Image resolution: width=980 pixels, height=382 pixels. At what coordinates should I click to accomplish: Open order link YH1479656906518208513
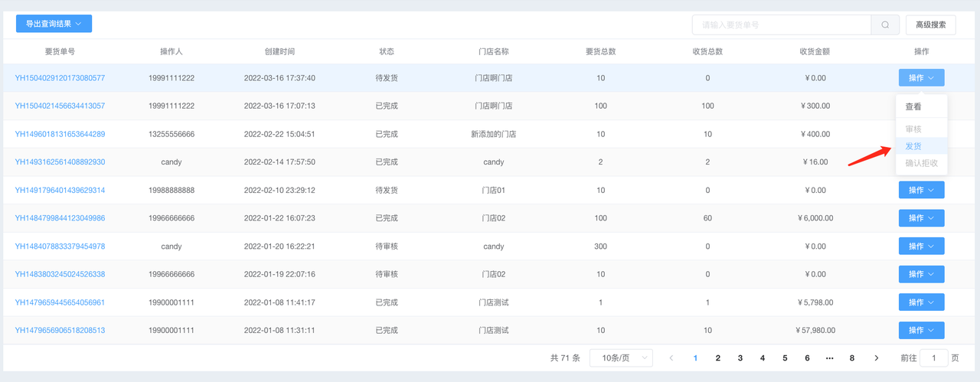[x=60, y=331]
